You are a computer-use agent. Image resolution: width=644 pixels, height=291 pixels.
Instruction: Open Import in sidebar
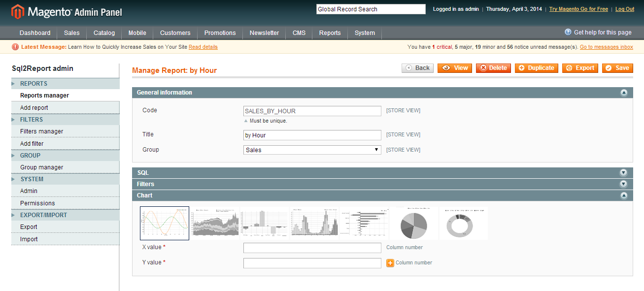pos(66,239)
